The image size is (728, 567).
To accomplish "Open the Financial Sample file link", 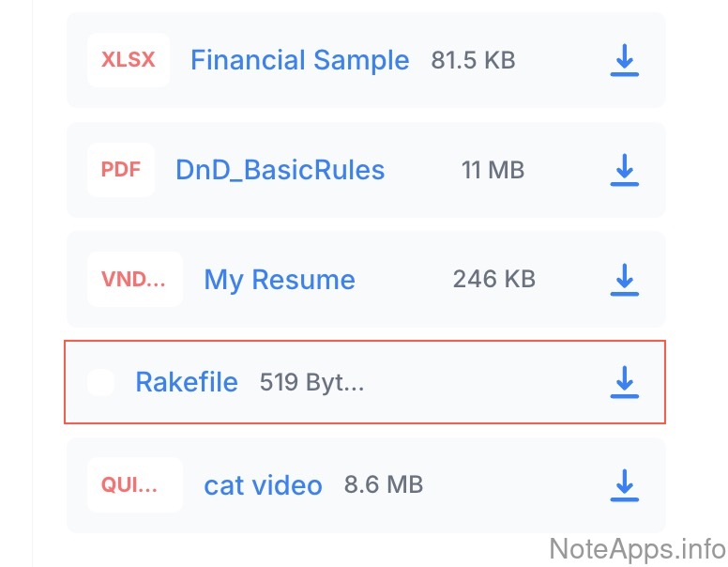I will pos(299,60).
